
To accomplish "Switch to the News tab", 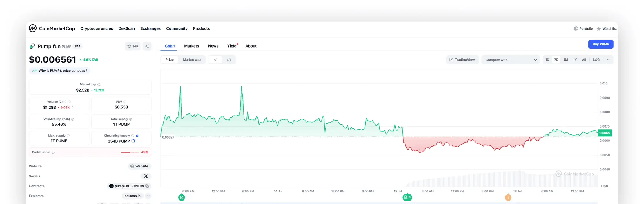I will pyautogui.click(x=213, y=46).
